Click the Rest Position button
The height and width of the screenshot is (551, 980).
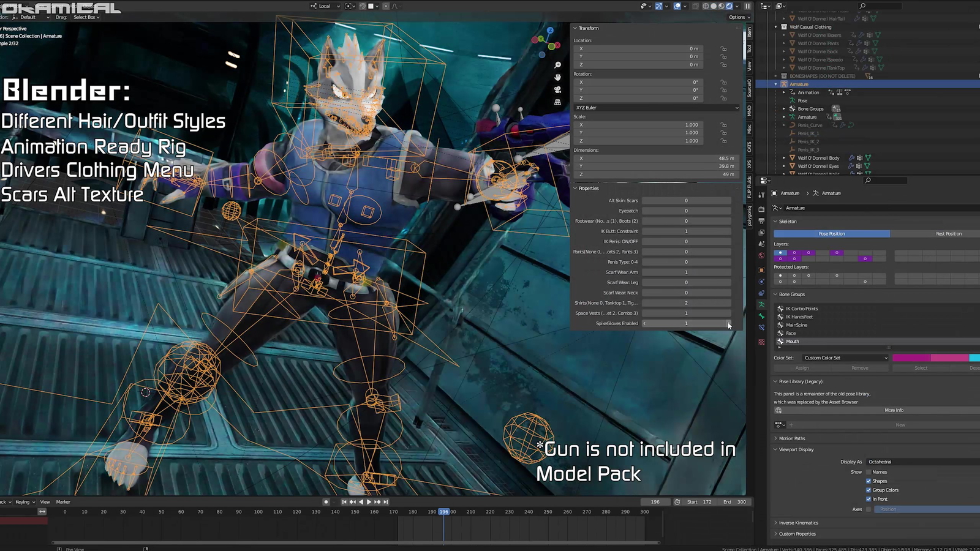(x=948, y=234)
